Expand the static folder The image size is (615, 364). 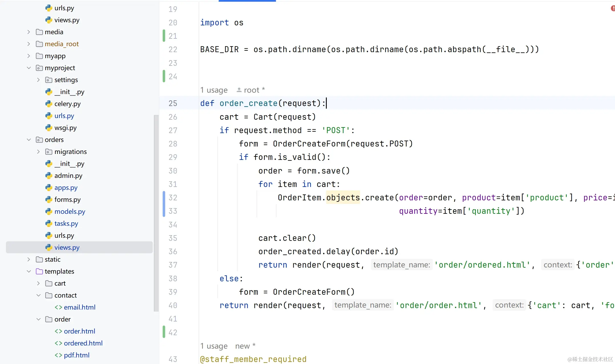pos(29,259)
